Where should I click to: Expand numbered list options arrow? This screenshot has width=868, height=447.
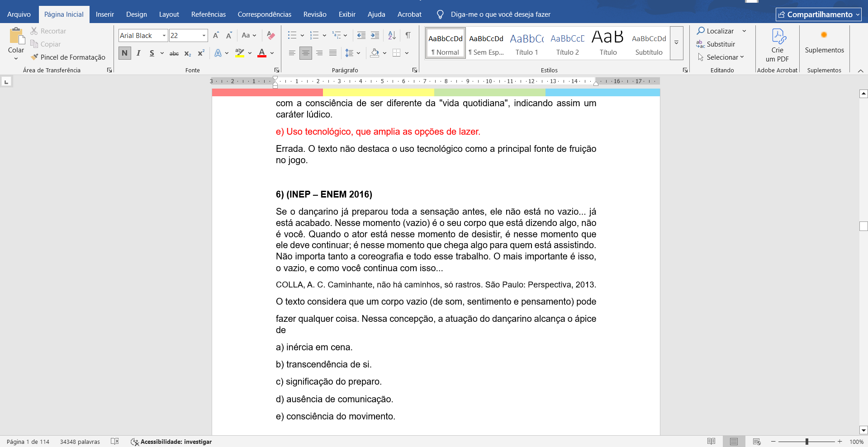[324, 35]
